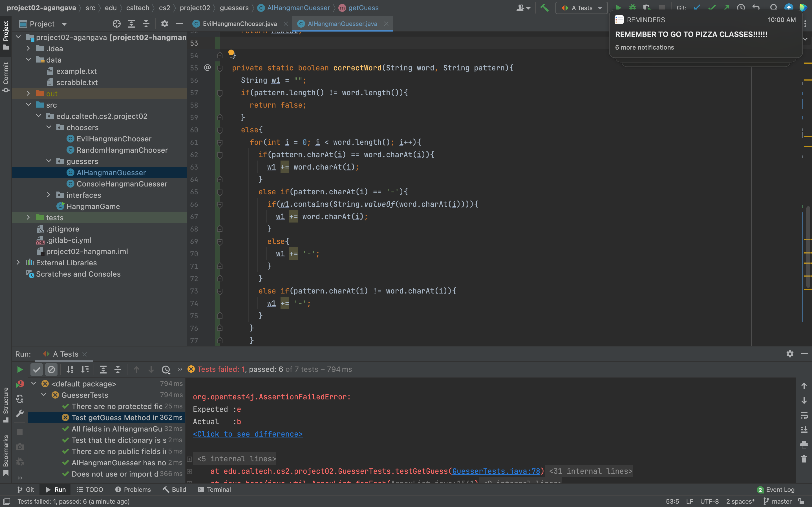Select ConsoleHangmanGuesser in project tree
Screen dimensions: 812x507
(122, 184)
